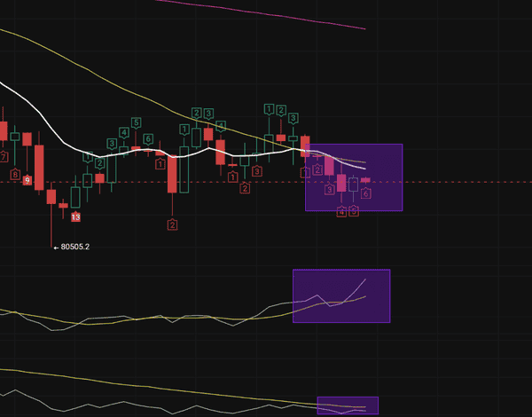The image size is (532, 417).
Task: Click the 80505.2 low price label
Action: tap(74, 248)
